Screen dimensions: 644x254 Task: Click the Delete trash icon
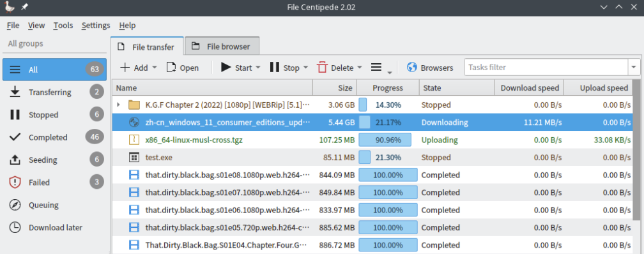click(x=322, y=67)
